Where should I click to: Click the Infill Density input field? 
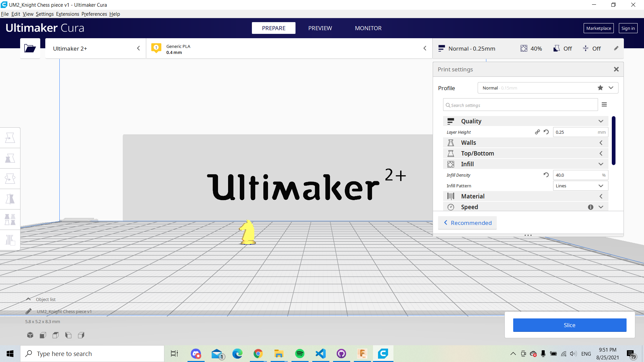pyautogui.click(x=580, y=175)
